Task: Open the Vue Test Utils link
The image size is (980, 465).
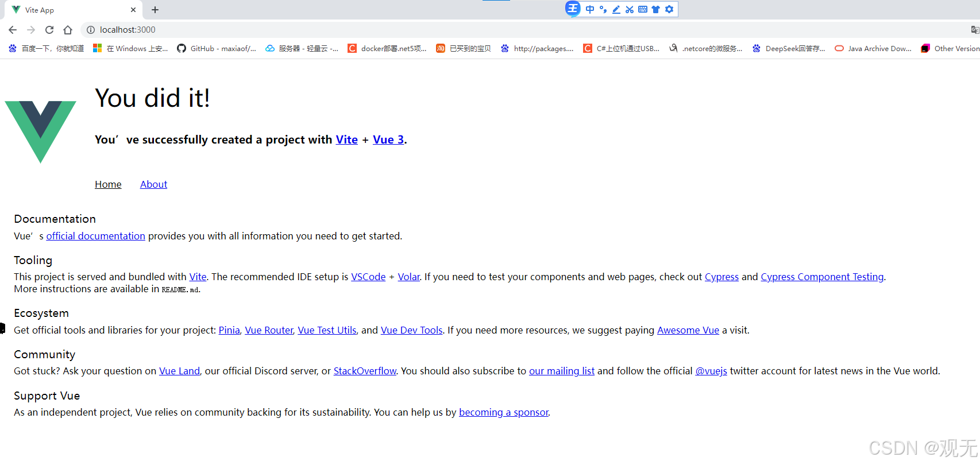Action: pos(327,330)
